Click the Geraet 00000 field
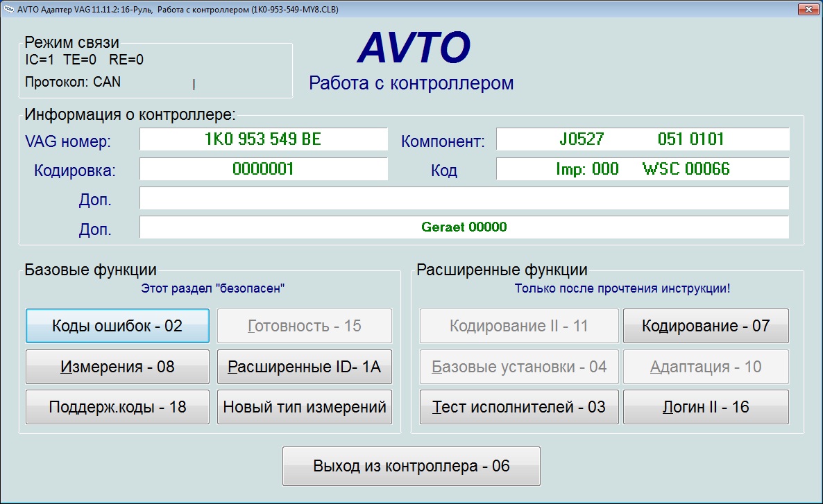This screenshot has height=504, width=823. 464,227
